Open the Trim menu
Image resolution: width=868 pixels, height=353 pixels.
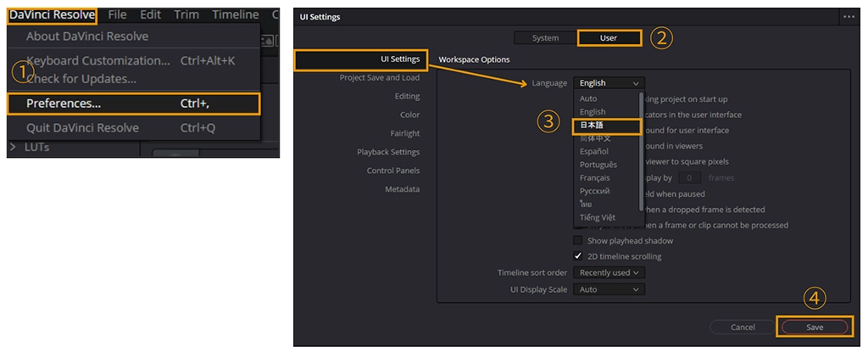[186, 15]
